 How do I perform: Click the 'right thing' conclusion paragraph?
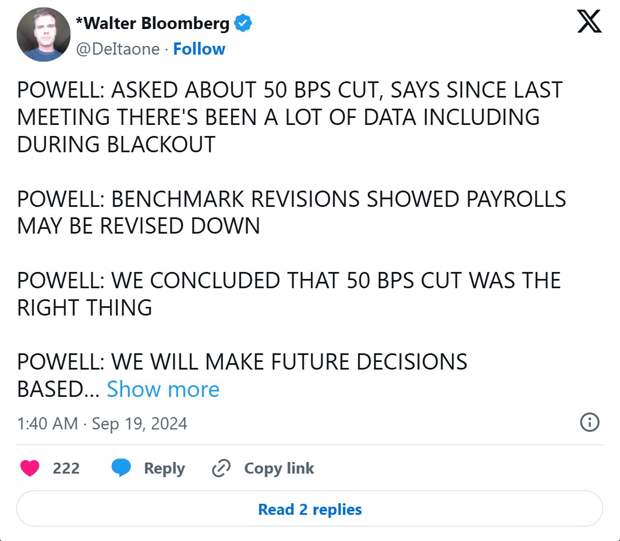click(289, 294)
